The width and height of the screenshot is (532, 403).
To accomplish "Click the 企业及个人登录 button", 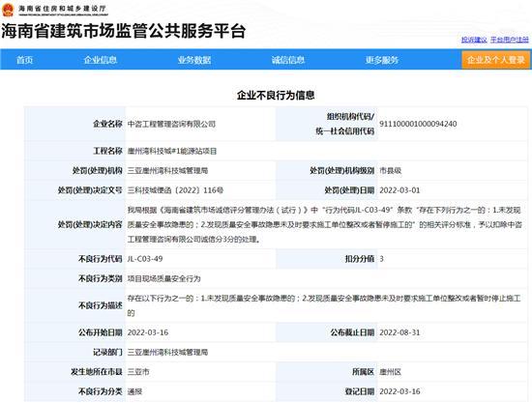I will click(496, 60).
